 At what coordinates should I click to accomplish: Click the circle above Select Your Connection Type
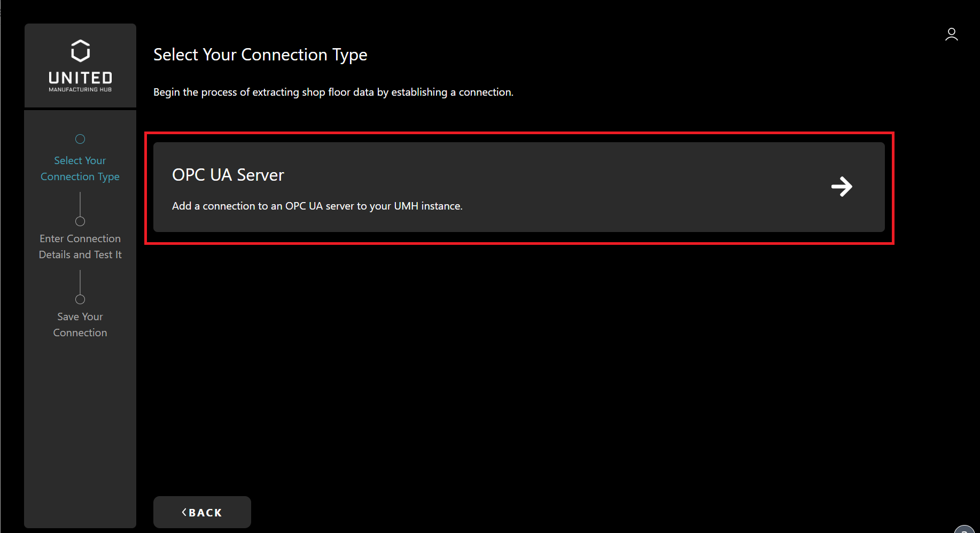(80, 139)
